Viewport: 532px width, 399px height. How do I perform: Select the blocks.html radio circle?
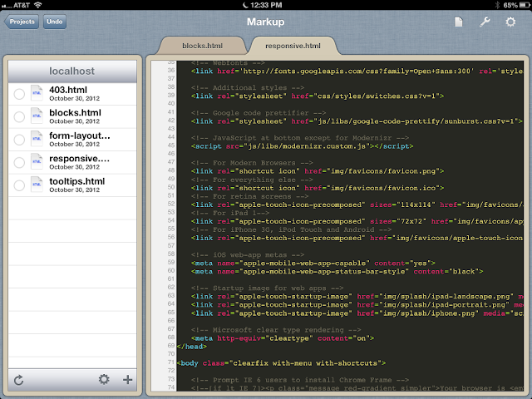[19, 116]
